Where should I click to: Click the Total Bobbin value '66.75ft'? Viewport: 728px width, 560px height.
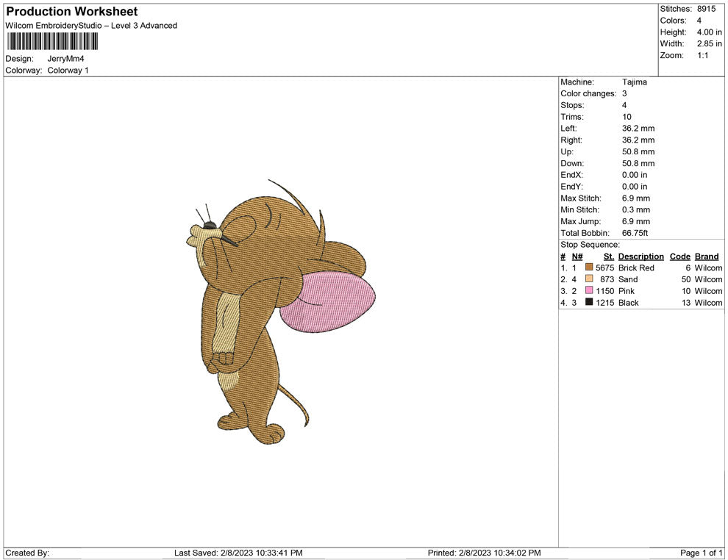point(635,233)
